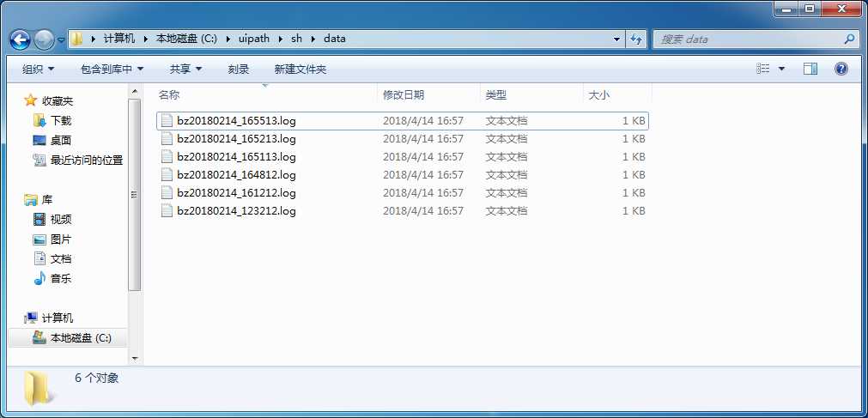Viewport: 868px width, 418px height.
Task: Refresh the folder with the refresh icon
Action: (636, 39)
